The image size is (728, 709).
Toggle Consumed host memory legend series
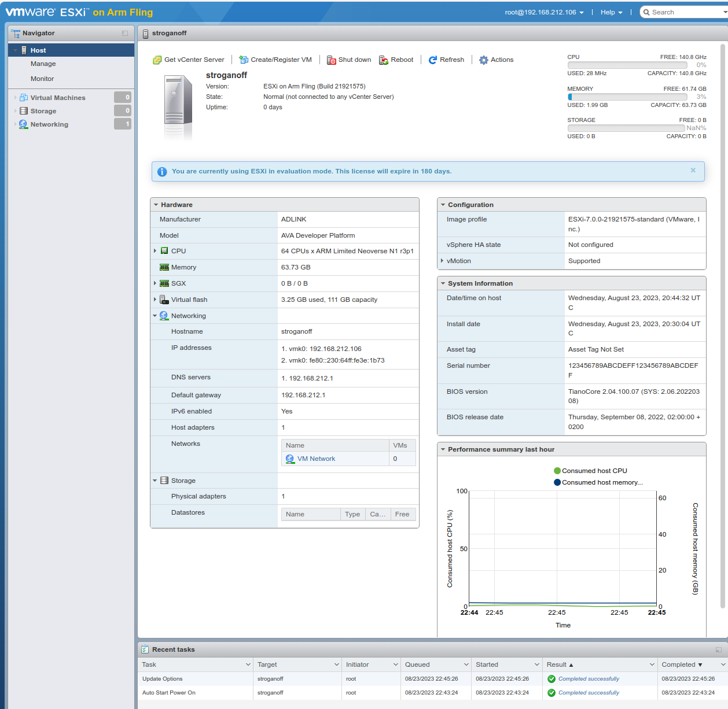pyautogui.click(x=598, y=482)
